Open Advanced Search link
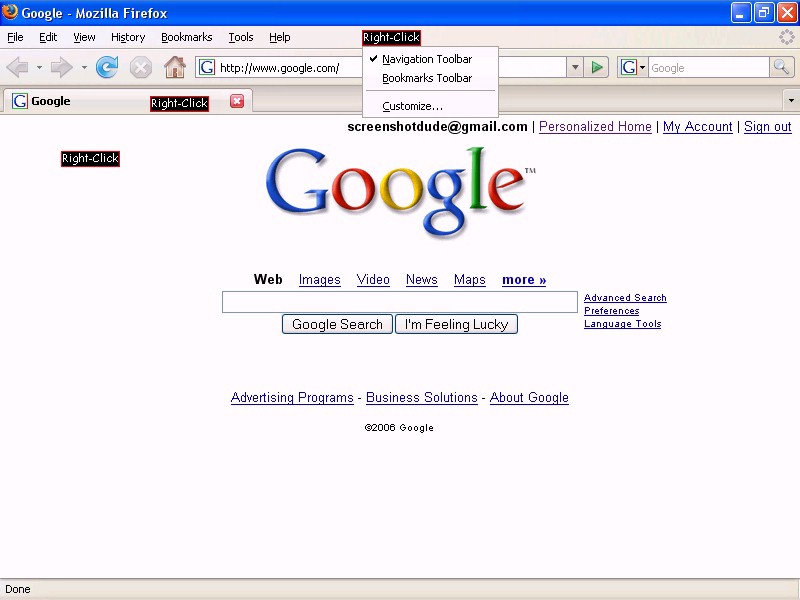 (625, 297)
